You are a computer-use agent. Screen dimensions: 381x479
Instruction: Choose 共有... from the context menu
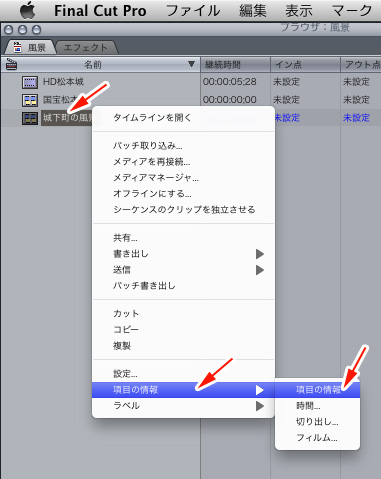(183, 238)
